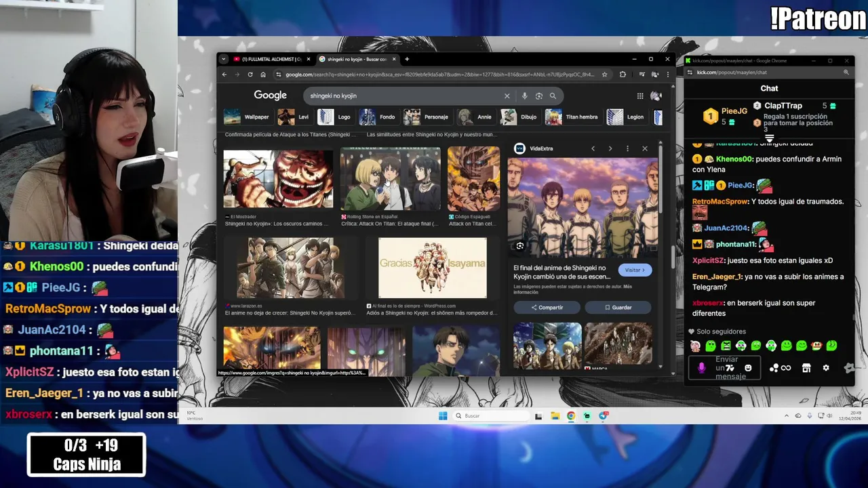Open the Windows Start menu

pos(443,415)
